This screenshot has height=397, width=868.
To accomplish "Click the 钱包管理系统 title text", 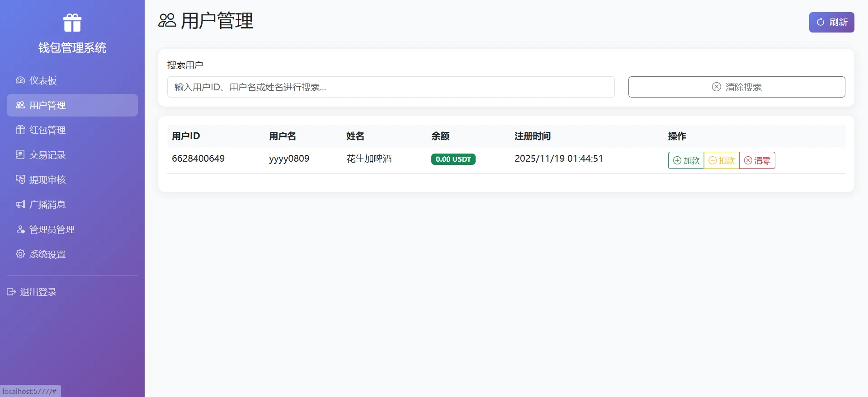I will [72, 48].
